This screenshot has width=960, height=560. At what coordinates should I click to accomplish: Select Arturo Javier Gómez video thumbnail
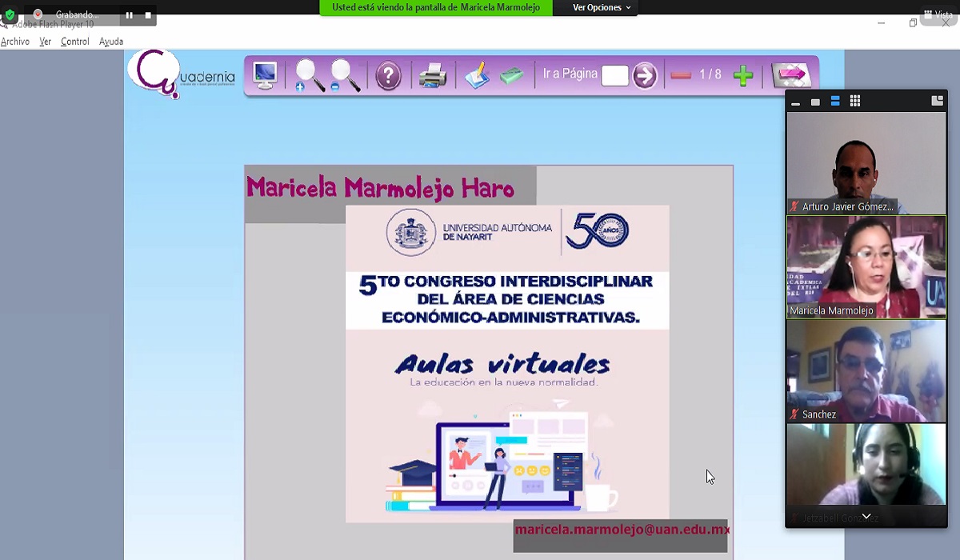point(866,162)
